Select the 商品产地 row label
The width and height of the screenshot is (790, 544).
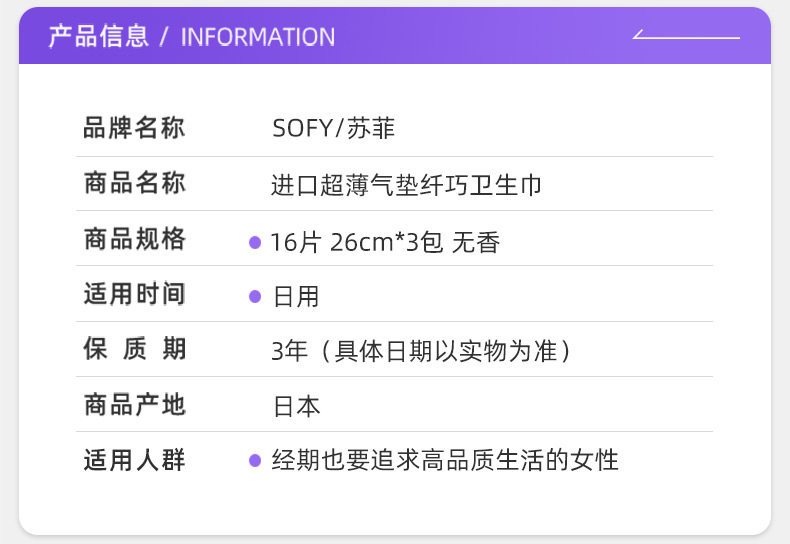pos(134,405)
